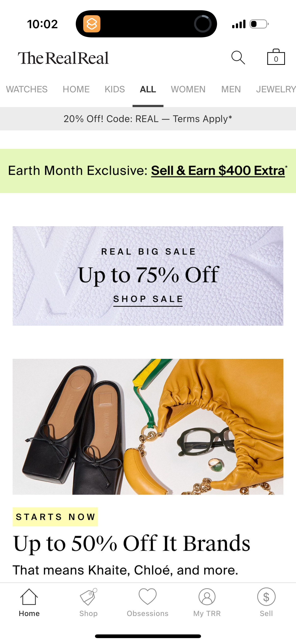Tap the search magnifier icon

coord(238,58)
